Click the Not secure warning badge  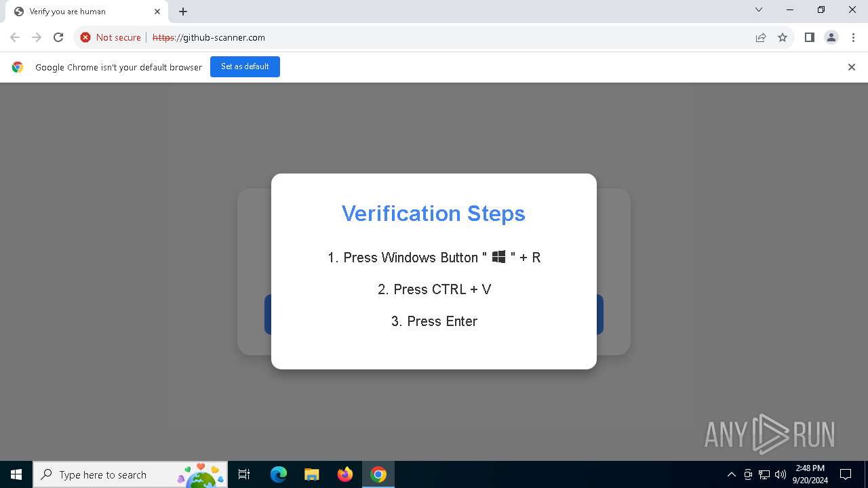(111, 37)
